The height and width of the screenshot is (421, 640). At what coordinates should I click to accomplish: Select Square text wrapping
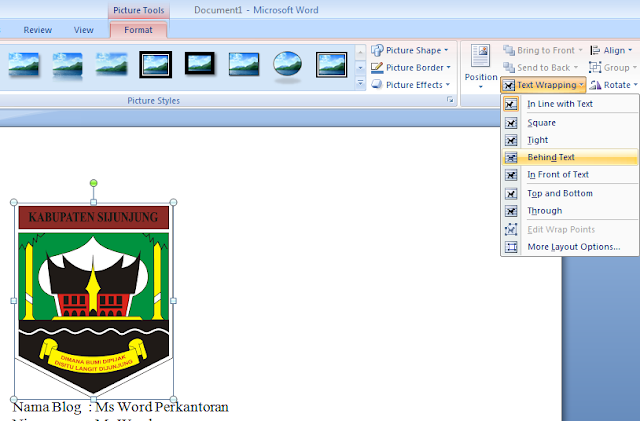pos(570,123)
